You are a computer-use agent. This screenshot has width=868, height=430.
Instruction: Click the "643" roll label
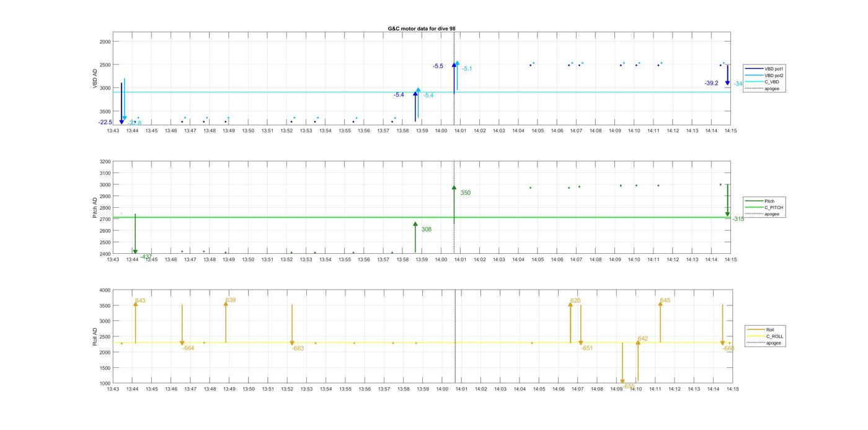(140, 300)
